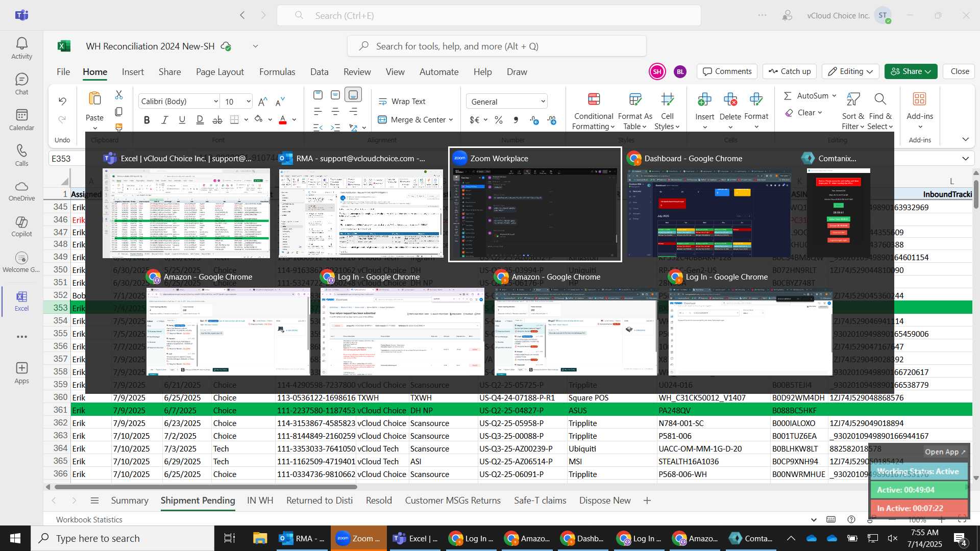Click the Cut scissors icon

click(x=119, y=95)
